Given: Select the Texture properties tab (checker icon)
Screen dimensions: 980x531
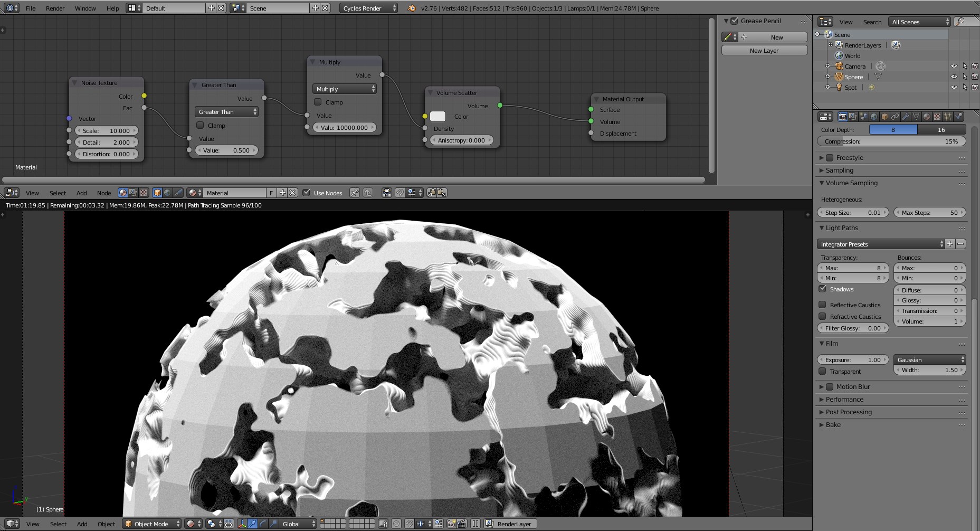Looking at the screenshot, I should [x=937, y=117].
